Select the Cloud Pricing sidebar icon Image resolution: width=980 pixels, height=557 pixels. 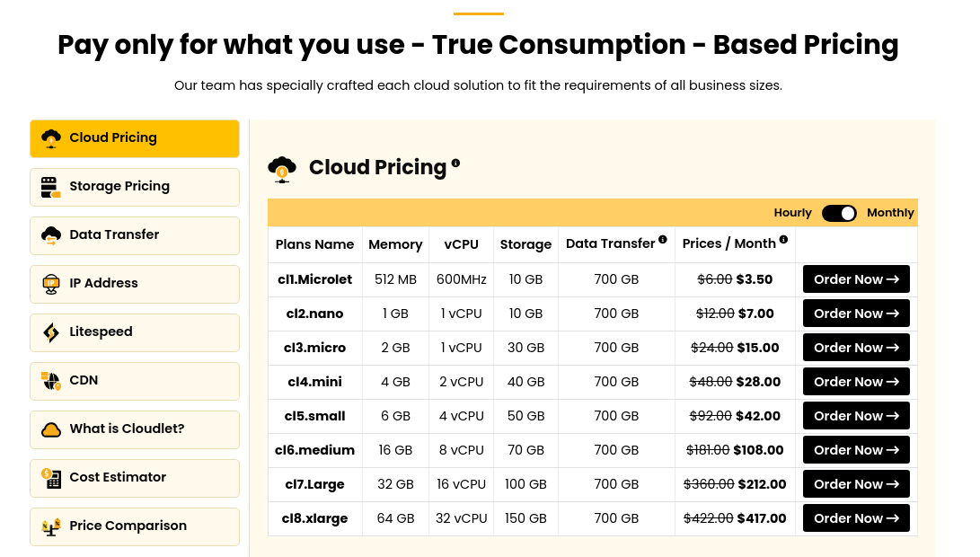51,138
